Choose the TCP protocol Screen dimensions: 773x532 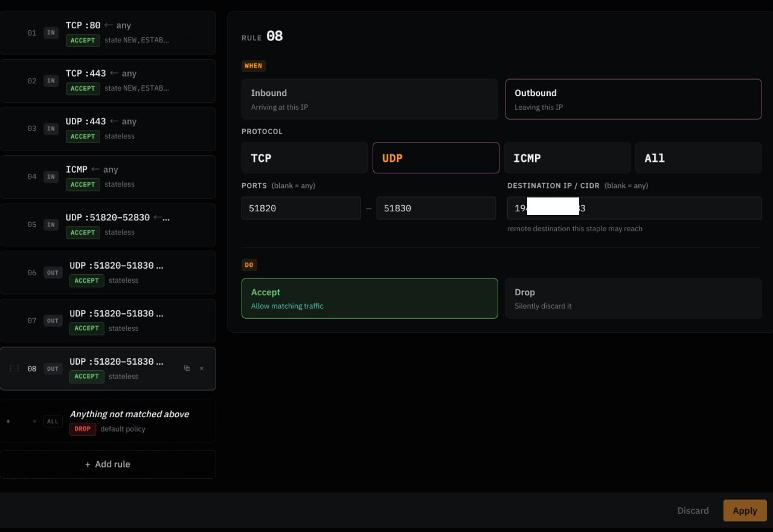(304, 158)
